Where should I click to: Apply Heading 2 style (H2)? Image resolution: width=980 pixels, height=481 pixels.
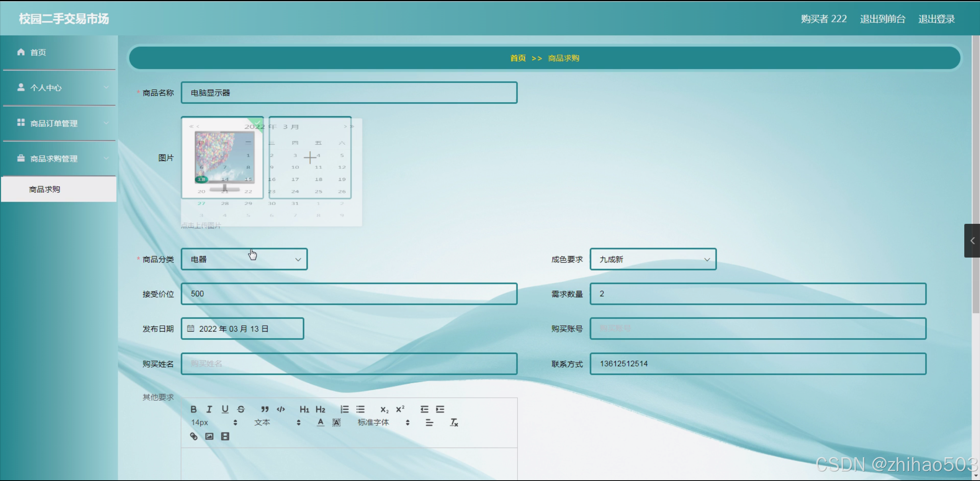(321, 409)
